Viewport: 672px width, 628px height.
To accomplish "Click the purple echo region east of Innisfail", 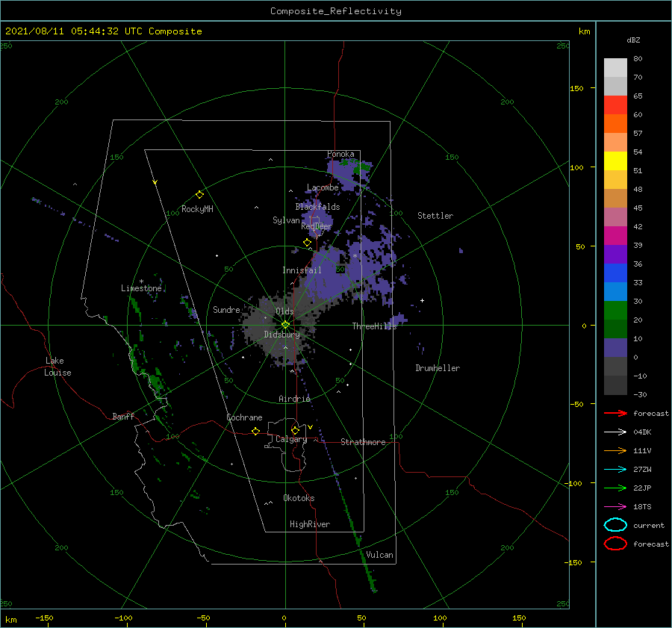I will click(330, 274).
